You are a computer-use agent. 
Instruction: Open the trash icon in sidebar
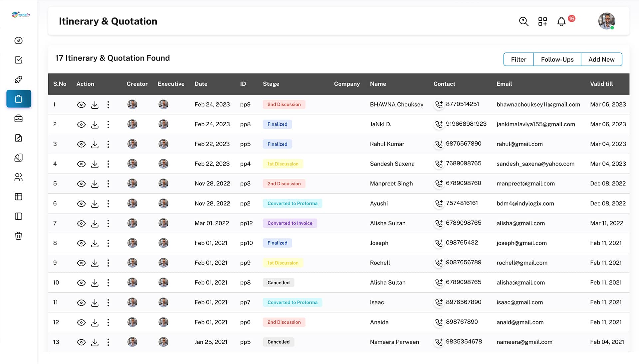[x=19, y=236]
